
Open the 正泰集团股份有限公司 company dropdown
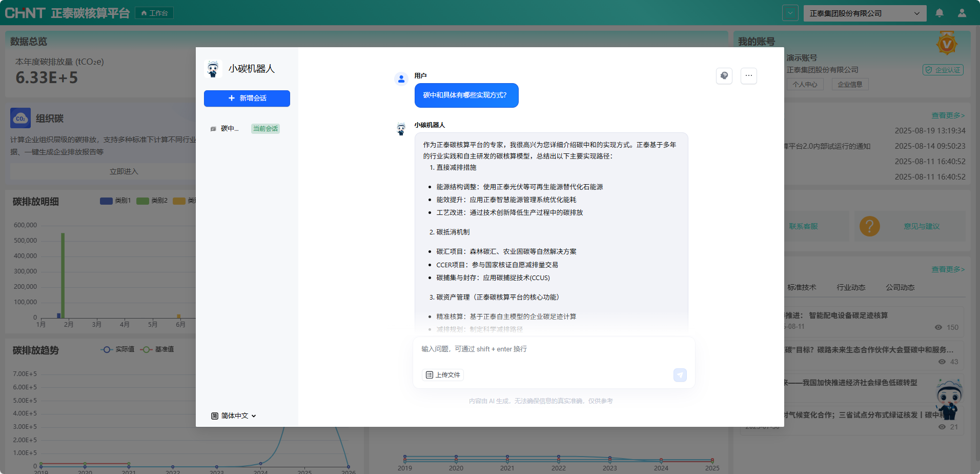click(x=865, y=13)
